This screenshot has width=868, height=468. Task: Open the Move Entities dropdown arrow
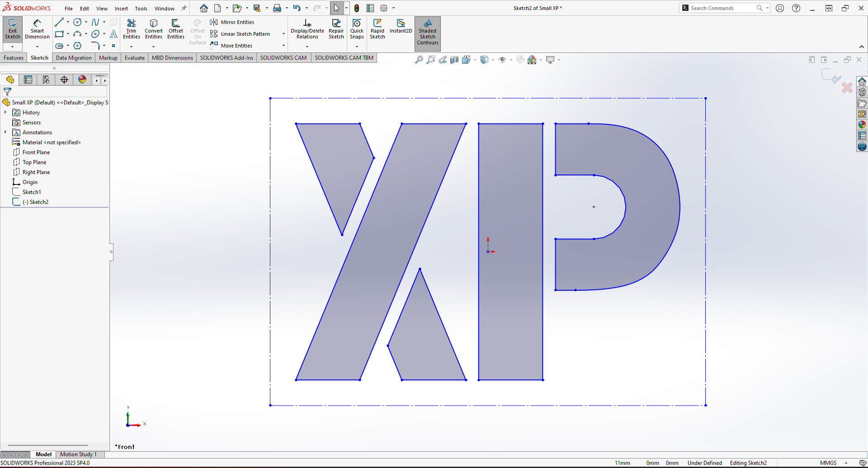click(x=283, y=46)
